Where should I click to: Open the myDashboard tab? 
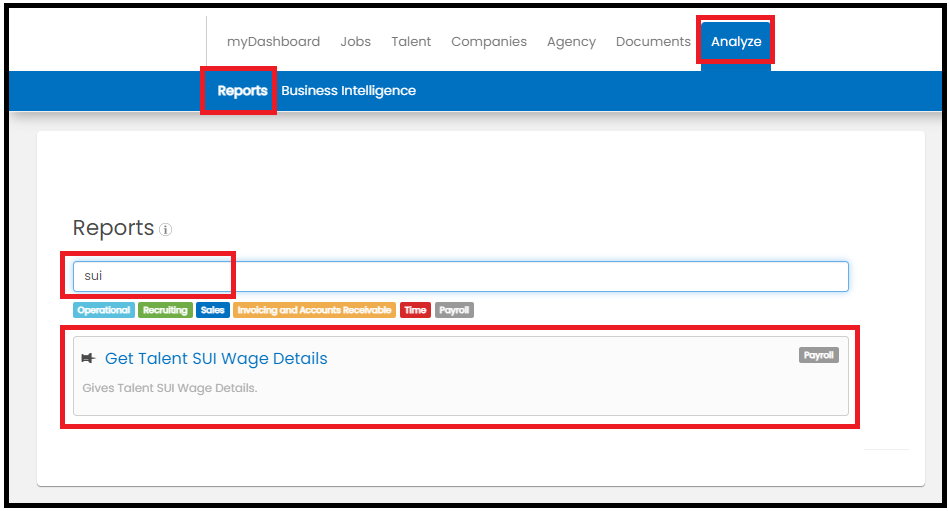(x=273, y=42)
